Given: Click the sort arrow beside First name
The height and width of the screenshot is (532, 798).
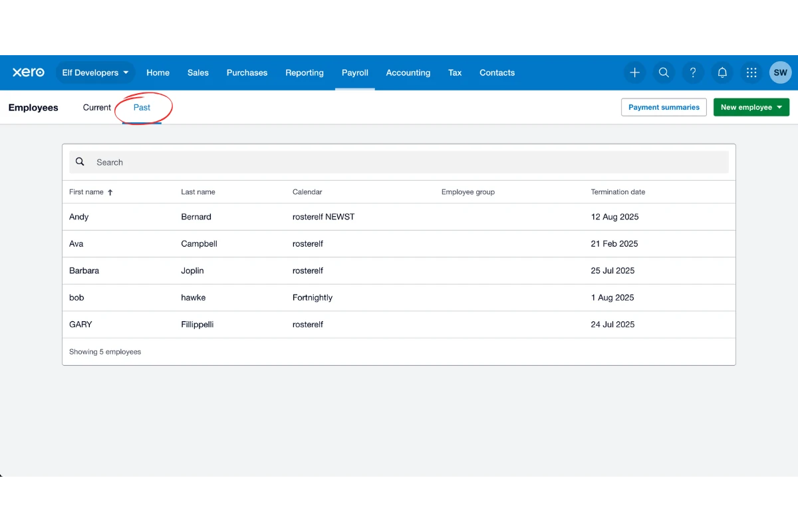Looking at the screenshot, I should point(110,192).
